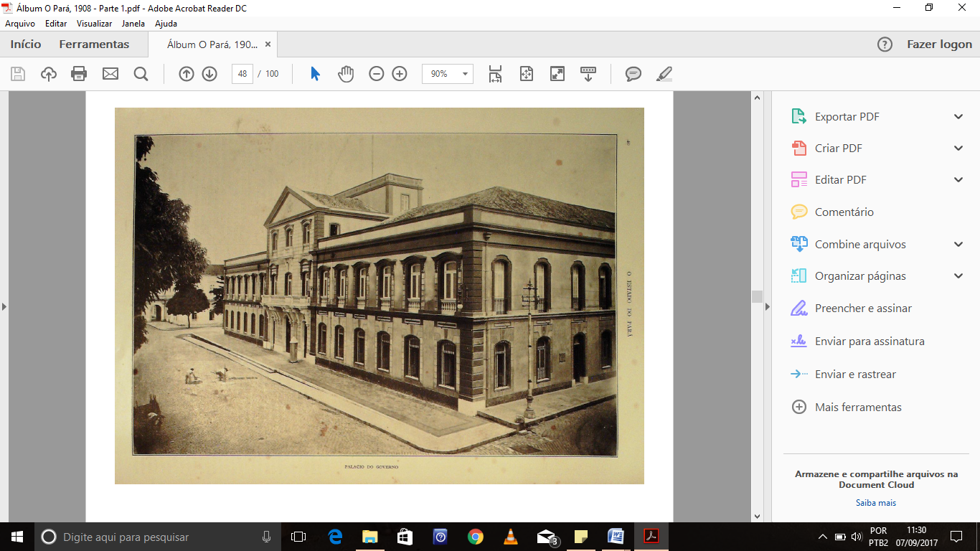Toggle the highlight text pen tool

(x=664, y=74)
